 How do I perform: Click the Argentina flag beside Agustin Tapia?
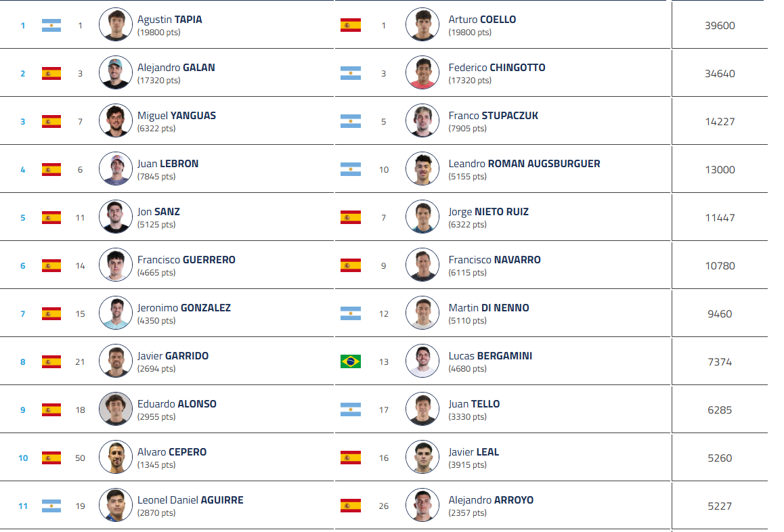click(x=51, y=26)
